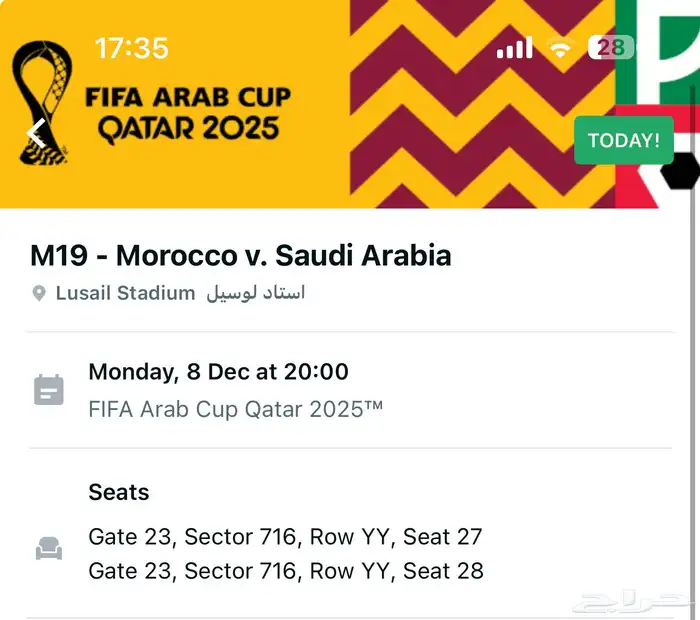Tap the Wi-Fi status icon

pos(561,48)
